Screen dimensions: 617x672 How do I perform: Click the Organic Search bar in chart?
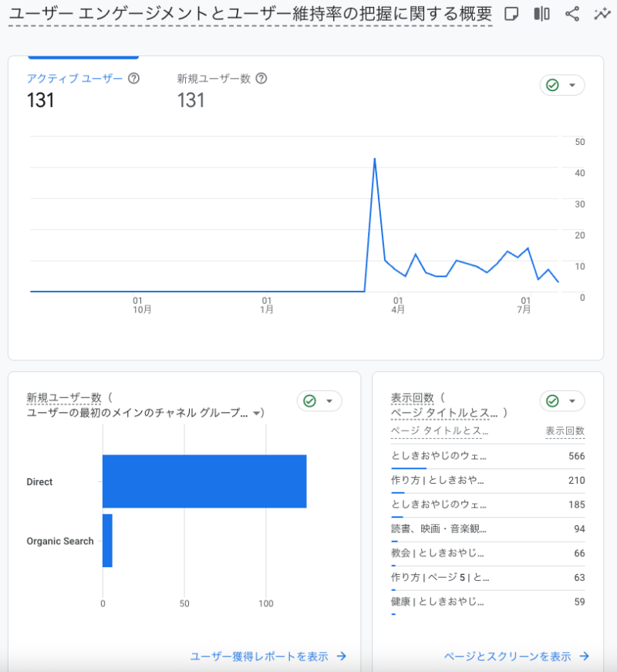(107, 540)
